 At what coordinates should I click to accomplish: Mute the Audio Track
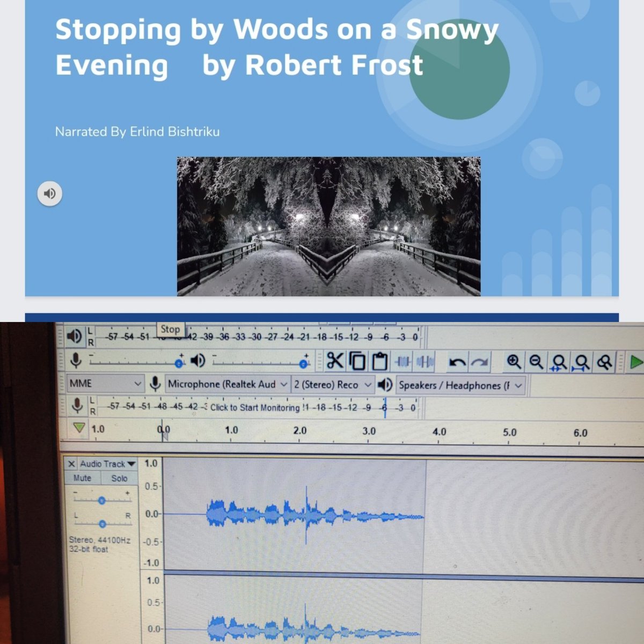[x=81, y=478]
